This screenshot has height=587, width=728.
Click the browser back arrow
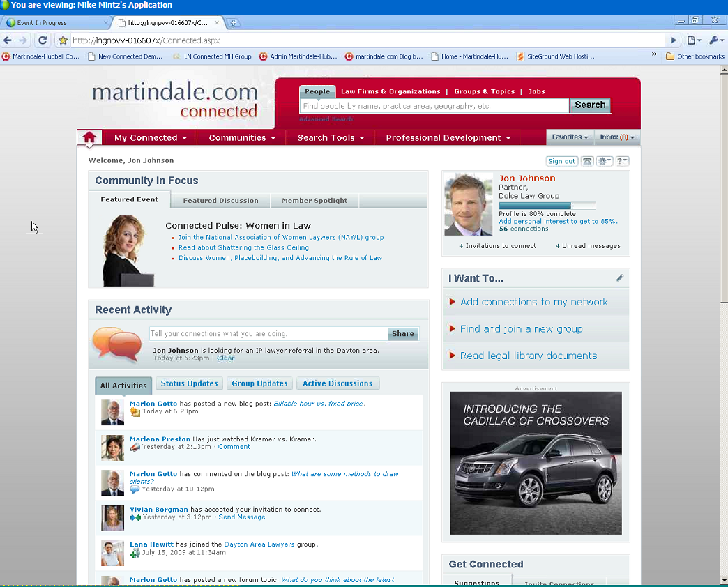[x=8, y=40]
